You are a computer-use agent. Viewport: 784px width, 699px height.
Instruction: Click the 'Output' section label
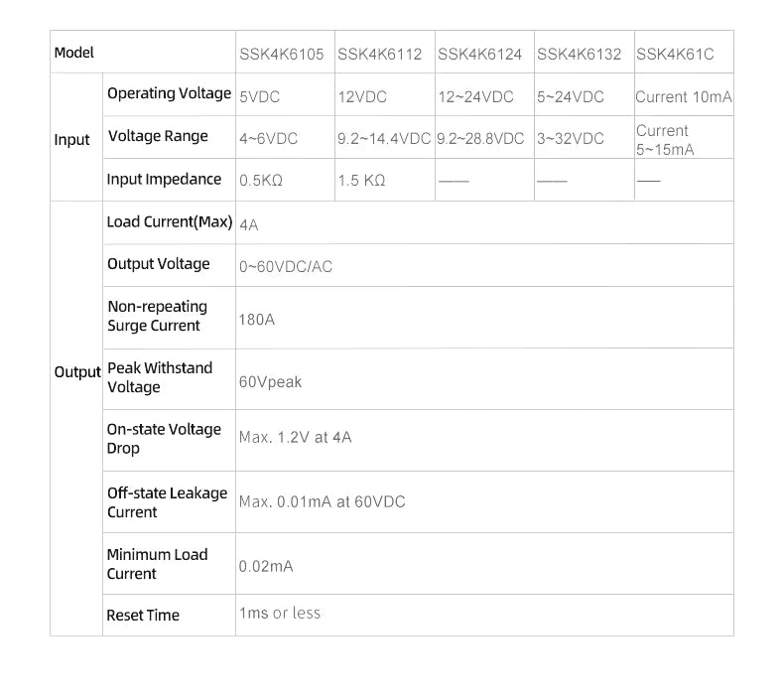point(77,371)
